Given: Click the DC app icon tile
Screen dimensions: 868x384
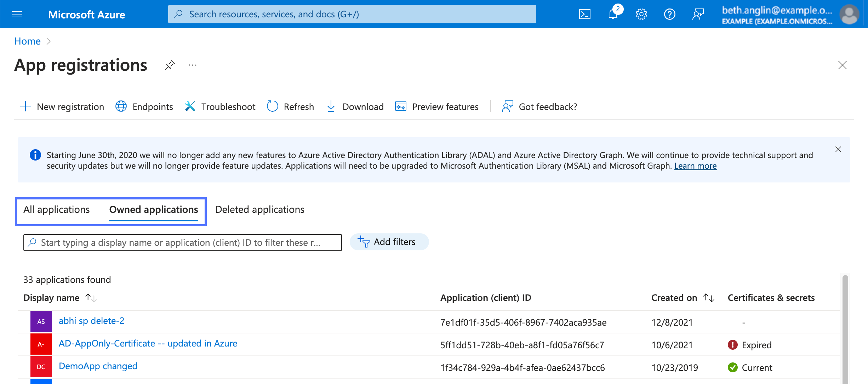Looking at the screenshot, I should 41,367.
